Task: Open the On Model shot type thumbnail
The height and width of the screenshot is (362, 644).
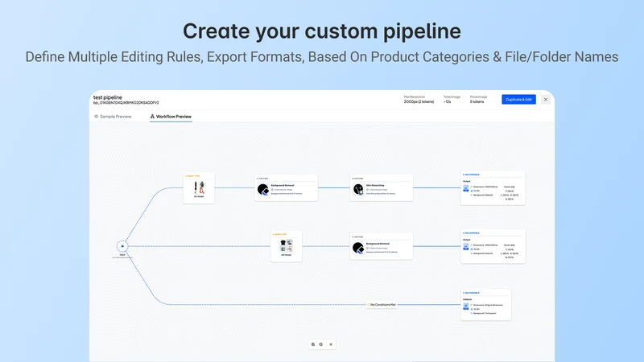Action: tap(199, 187)
